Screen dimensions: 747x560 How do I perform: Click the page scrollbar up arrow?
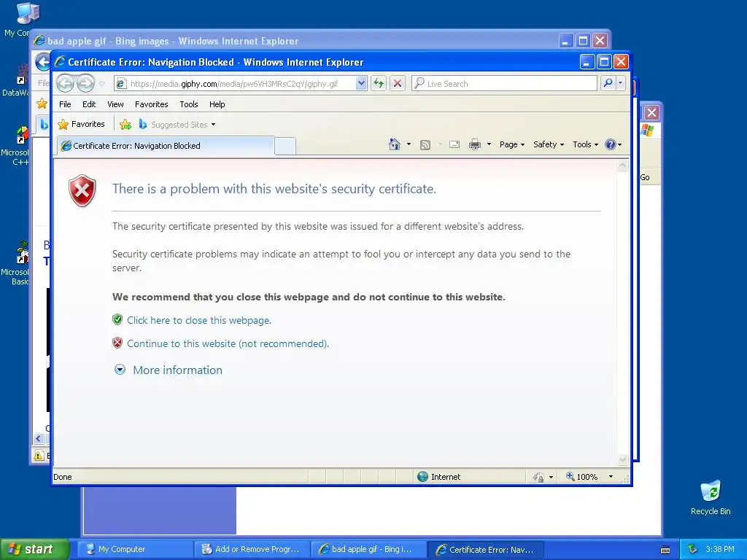click(x=623, y=166)
